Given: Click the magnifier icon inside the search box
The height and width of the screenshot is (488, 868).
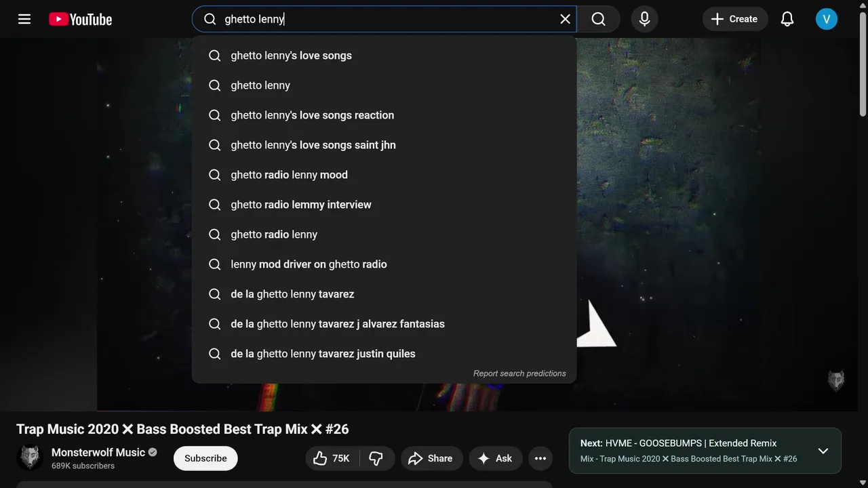Looking at the screenshot, I should [210, 19].
